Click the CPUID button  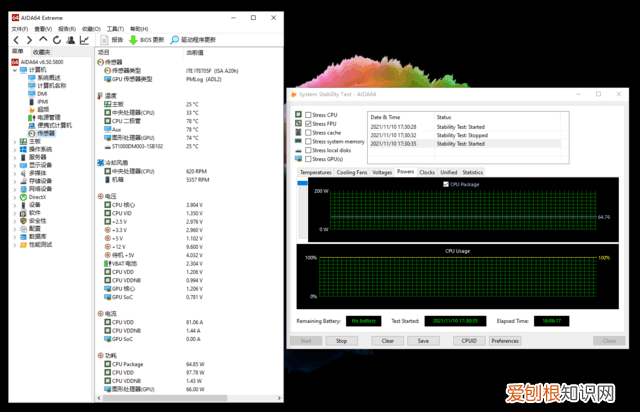(467, 340)
